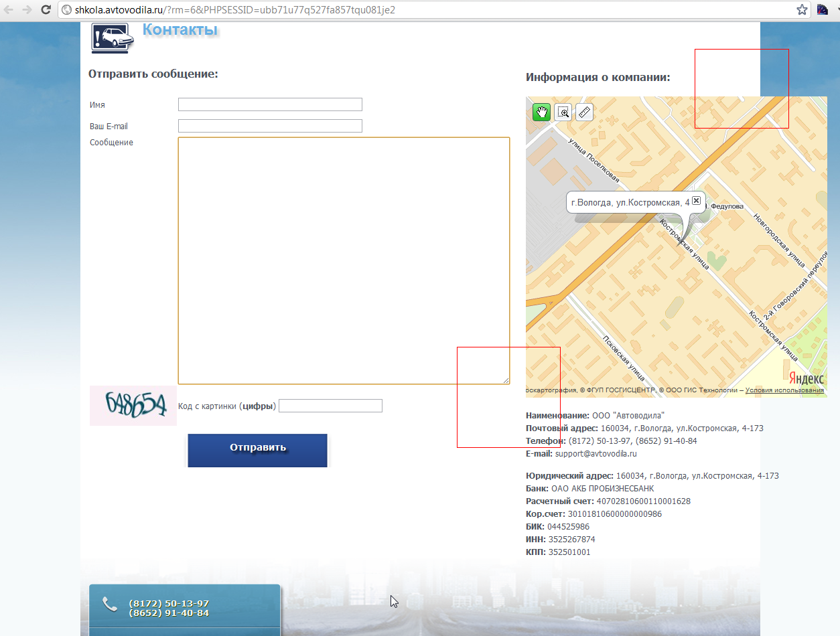
Task: Click the car logo next to Контакты
Action: [112, 37]
